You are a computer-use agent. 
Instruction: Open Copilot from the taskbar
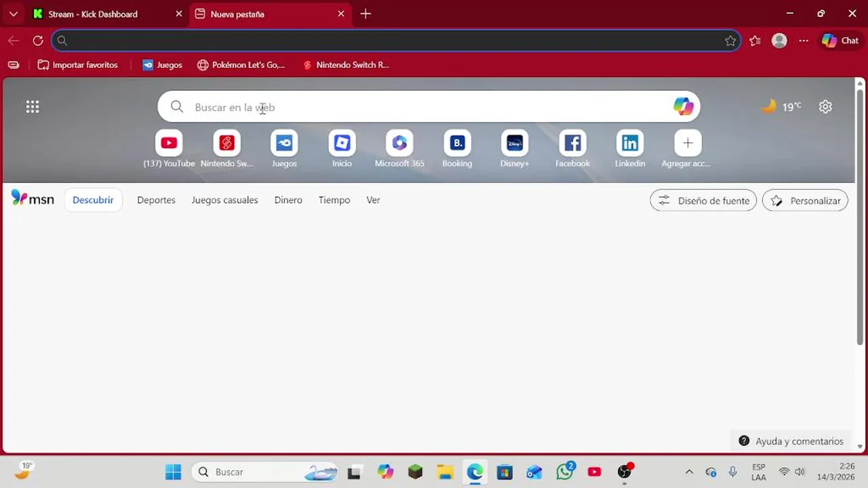(x=385, y=472)
